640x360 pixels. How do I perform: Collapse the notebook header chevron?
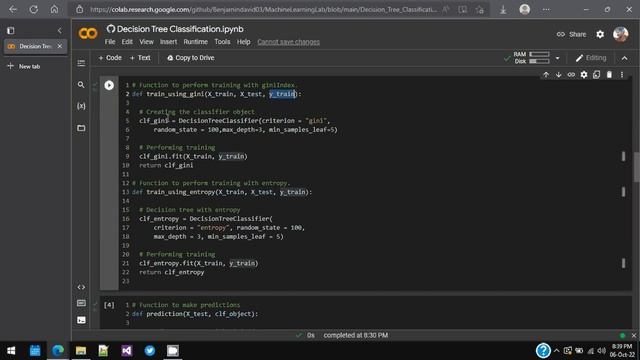624,58
